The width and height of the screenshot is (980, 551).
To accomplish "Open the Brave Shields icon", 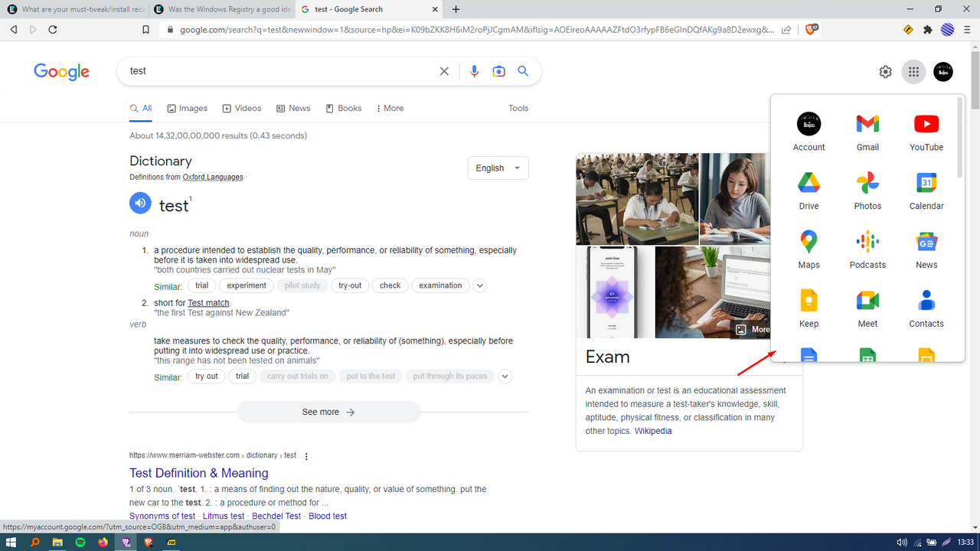I will (x=812, y=30).
